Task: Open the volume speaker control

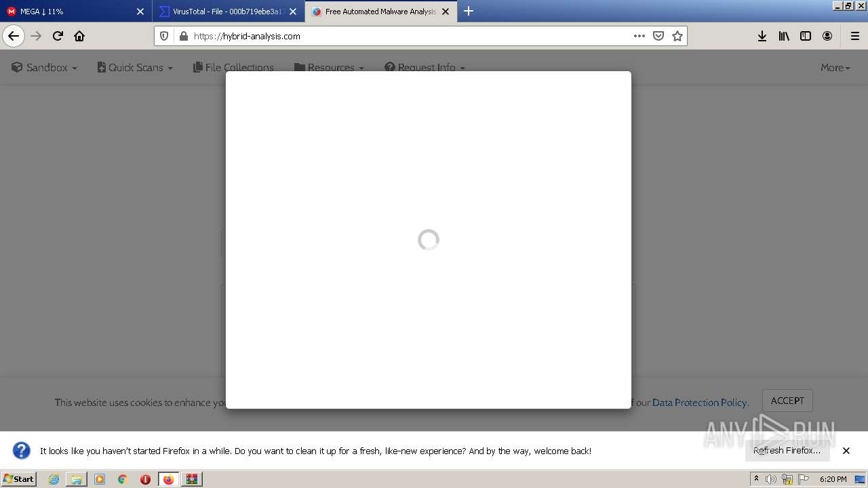Action: coord(771,479)
